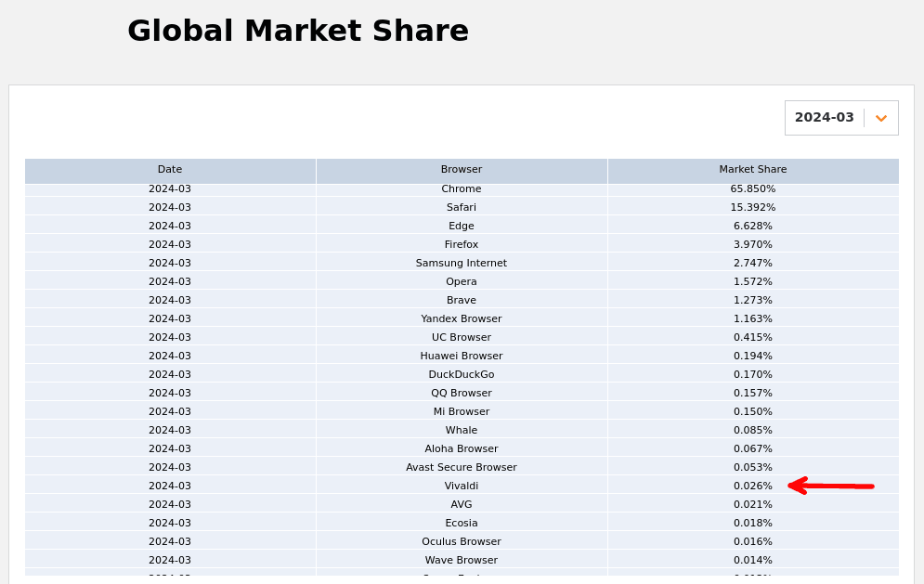This screenshot has height=584, width=924.
Task: Select the Yandex Browser cell
Action: (x=462, y=318)
